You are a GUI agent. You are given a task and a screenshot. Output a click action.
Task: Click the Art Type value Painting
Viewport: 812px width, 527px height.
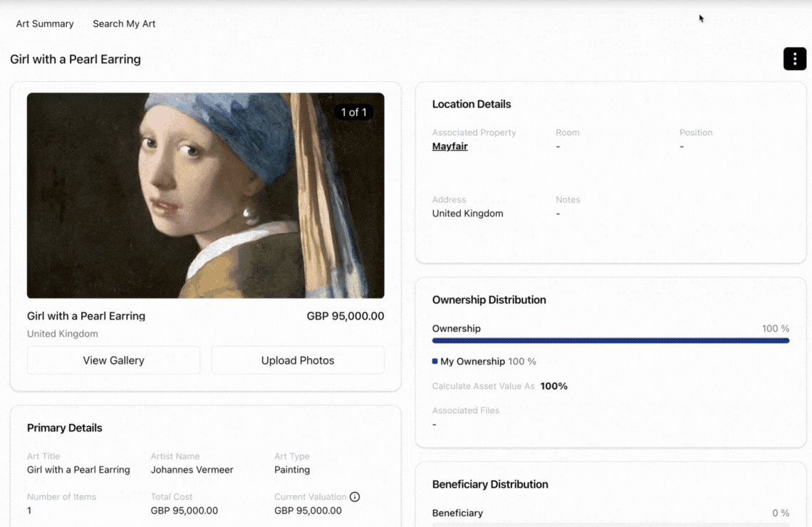coord(292,470)
